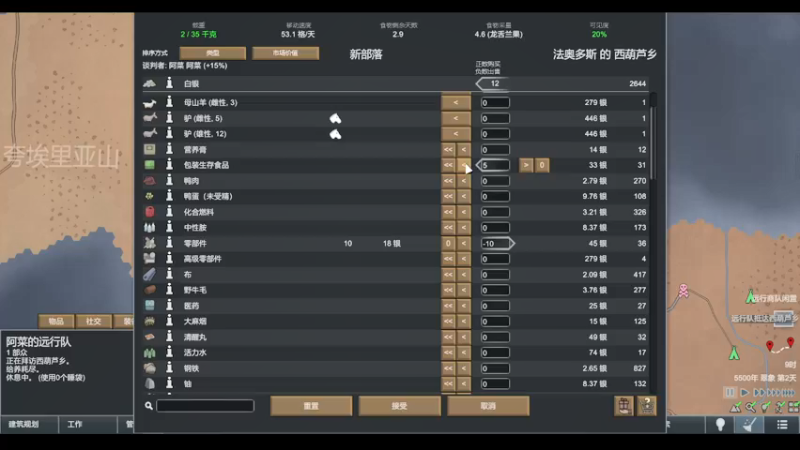Click the 野牛毛 row label
Screen dimensions: 800x450
click(x=195, y=290)
